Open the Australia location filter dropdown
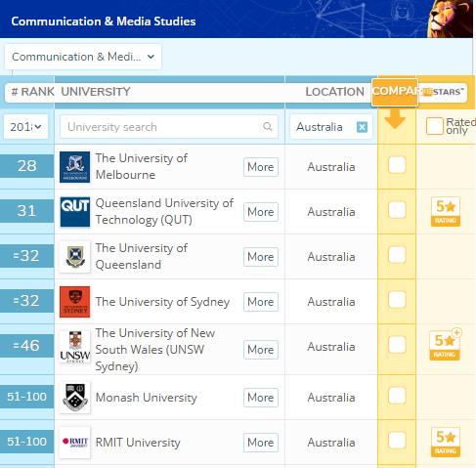 click(x=331, y=127)
